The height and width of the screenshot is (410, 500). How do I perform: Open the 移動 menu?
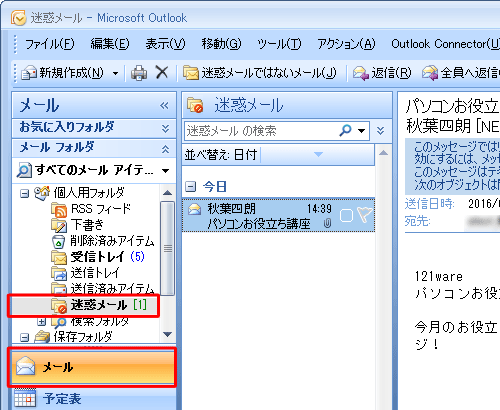point(221,44)
